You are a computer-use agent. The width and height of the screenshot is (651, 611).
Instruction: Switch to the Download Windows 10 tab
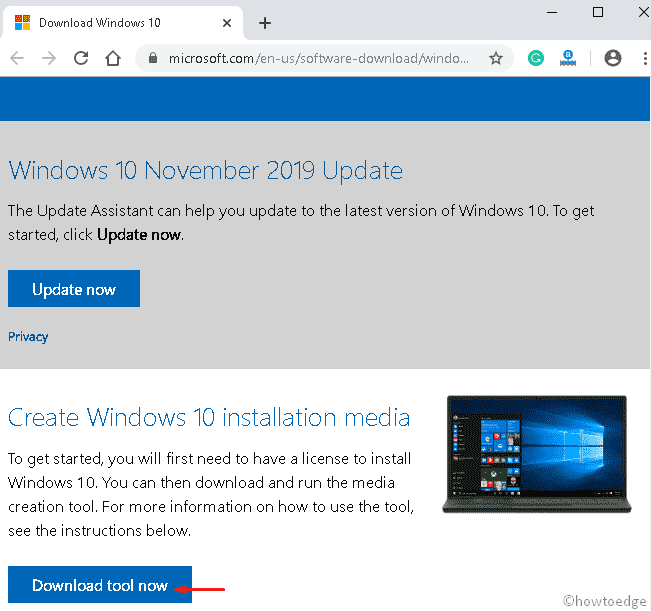110,23
